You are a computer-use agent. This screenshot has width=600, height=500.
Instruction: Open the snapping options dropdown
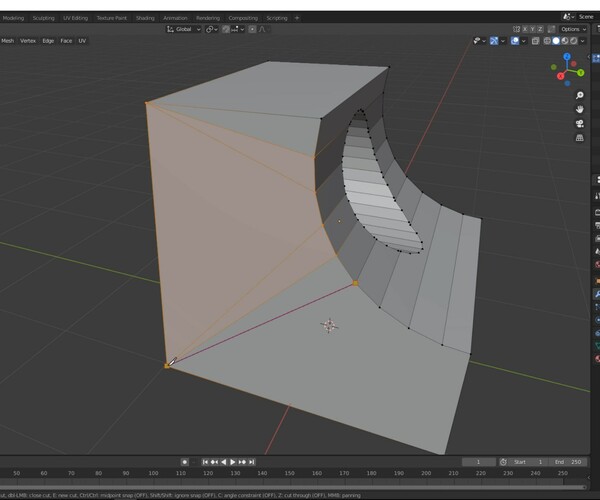238,29
